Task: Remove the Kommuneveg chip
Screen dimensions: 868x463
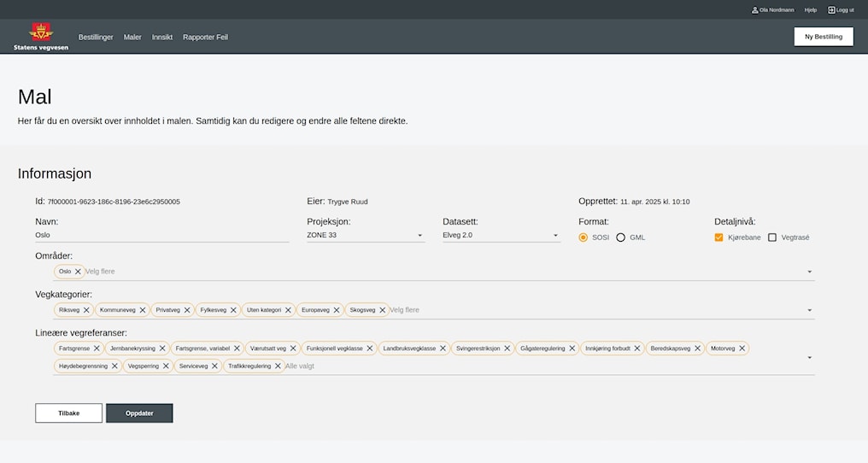Action: (x=143, y=310)
